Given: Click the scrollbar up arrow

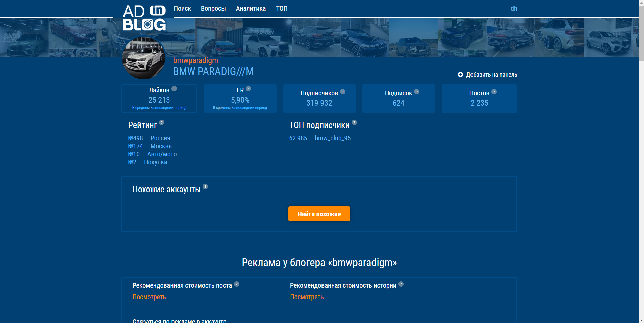Looking at the screenshot, I should (641, 2).
